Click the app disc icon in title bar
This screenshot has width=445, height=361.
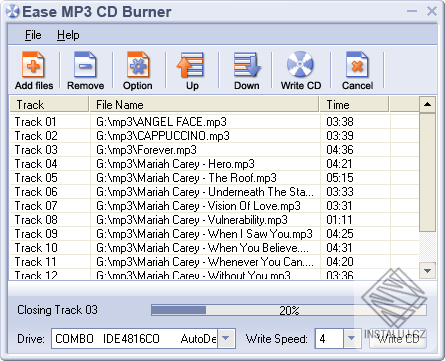12,11
